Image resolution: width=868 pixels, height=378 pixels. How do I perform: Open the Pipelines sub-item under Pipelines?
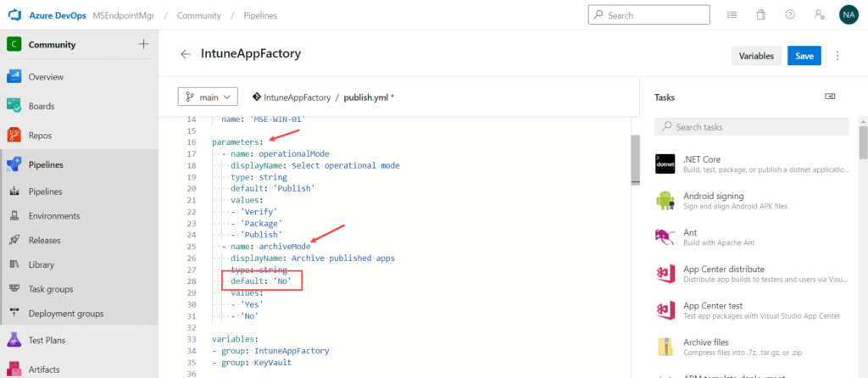pos(46,192)
